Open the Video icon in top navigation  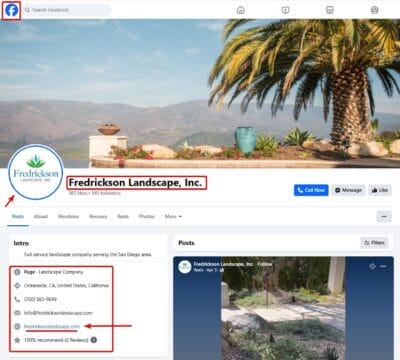tap(285, 10)
